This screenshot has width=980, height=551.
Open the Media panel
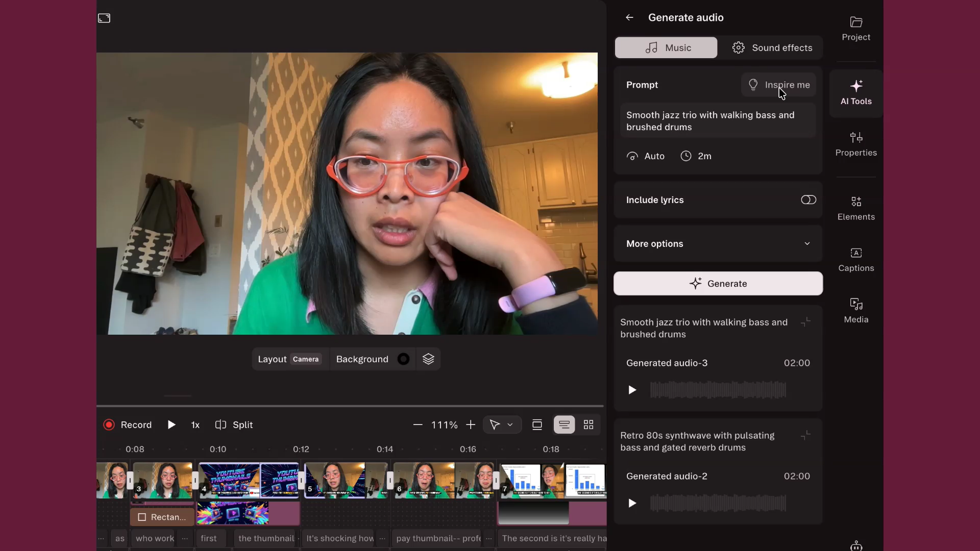click(x=856, y=311)
